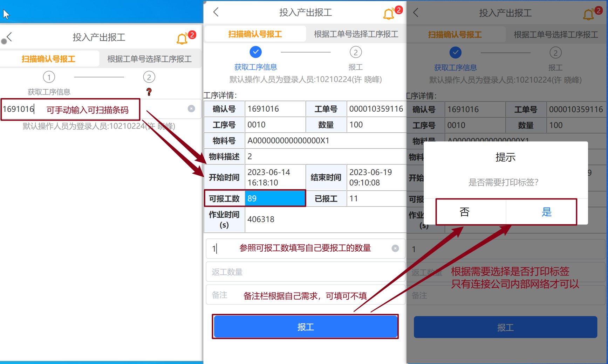Screen dimensions: 608x364
Task: Clear the report quantity input field
Action: point(395,248)
